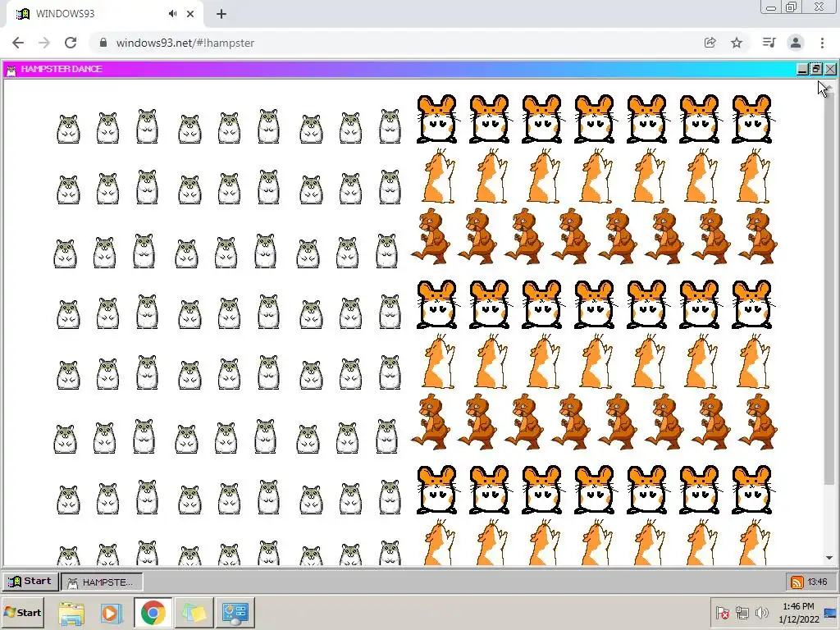This screenshot has width=840, height=630.
Task: Bookmark this page with the star
Action: tap(737, 43)
